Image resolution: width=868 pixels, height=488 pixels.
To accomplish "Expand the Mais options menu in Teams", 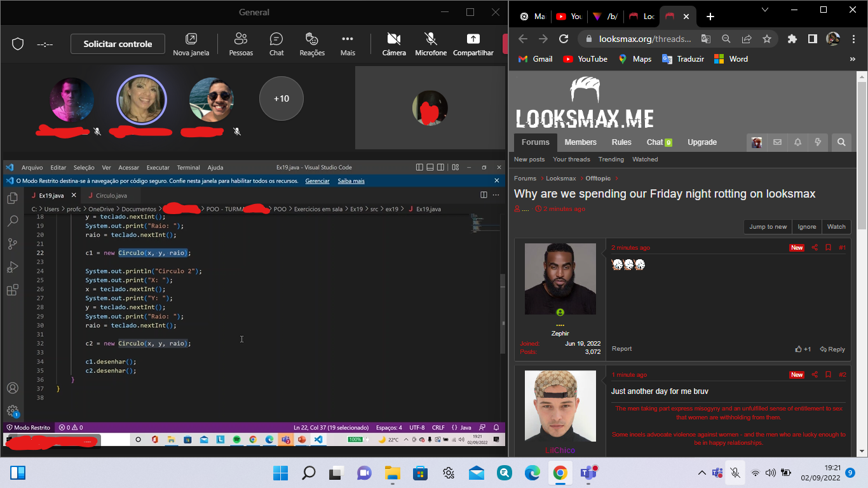I will click(x=348, y=44).
